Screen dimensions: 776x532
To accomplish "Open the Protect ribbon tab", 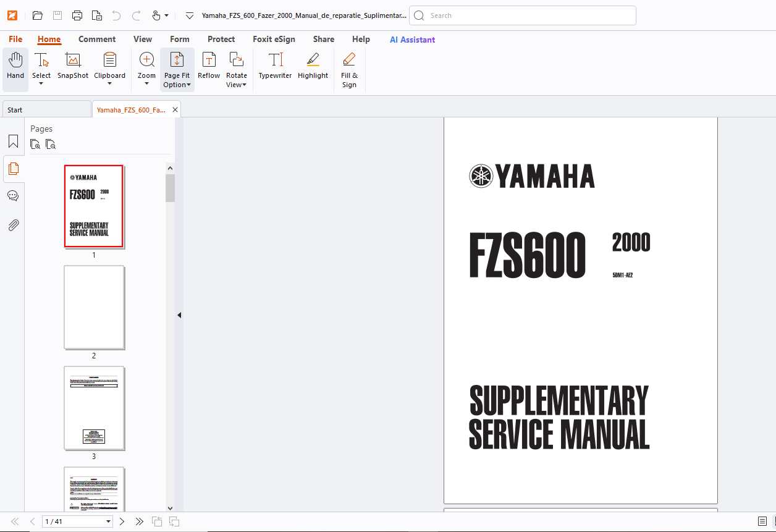I will (x=221, y=39).
